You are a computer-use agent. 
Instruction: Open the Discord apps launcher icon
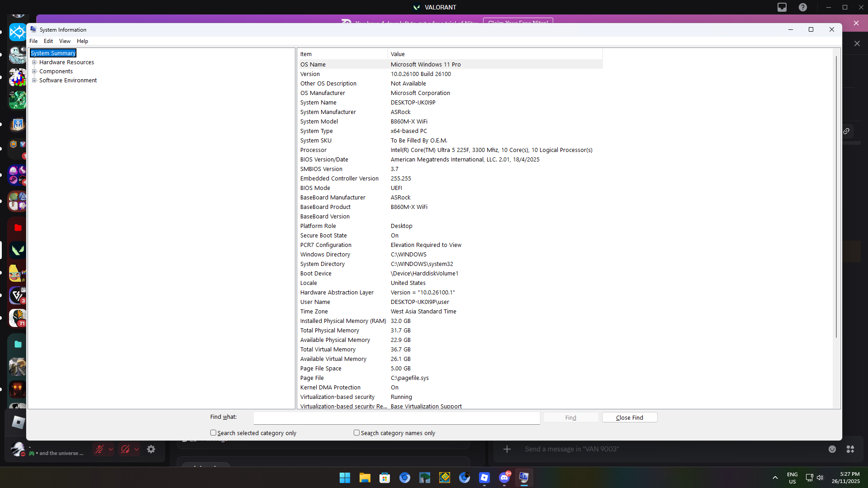[850, 449]
